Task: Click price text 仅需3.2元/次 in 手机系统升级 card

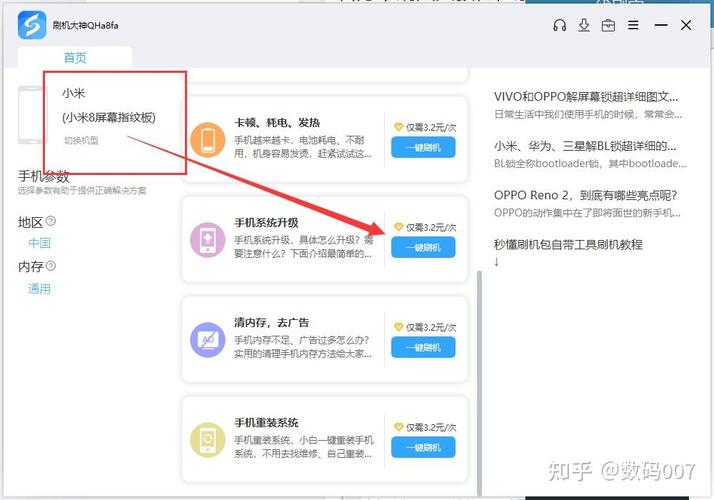Action: [x=431, y=227]
